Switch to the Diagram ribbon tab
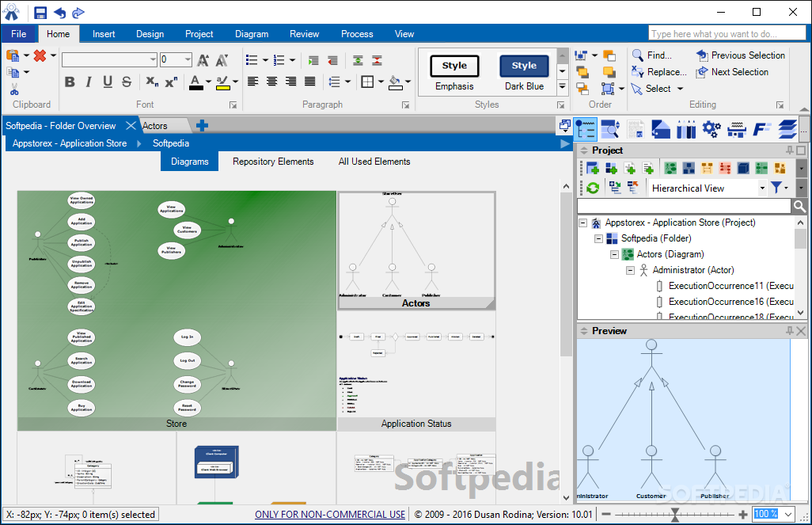Image resolution: width=812 pixels, height=525 pixels. (252, 34)
